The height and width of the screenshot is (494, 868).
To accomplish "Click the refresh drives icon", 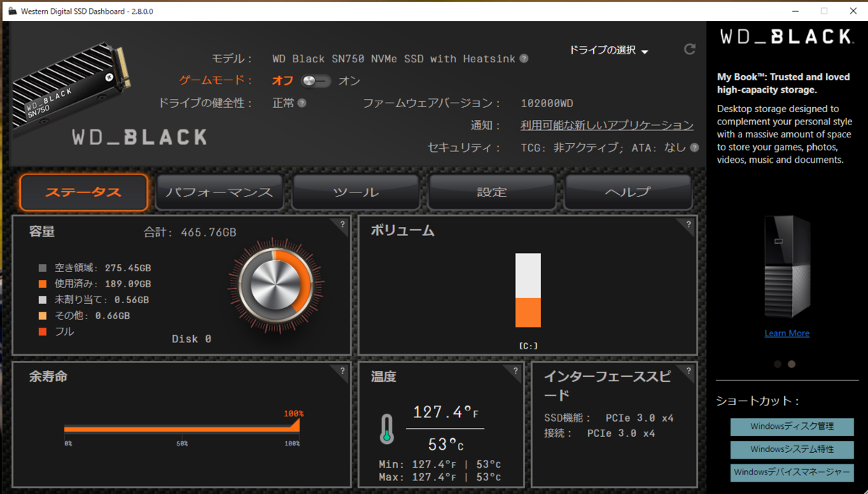I will (x=689, y=49).
